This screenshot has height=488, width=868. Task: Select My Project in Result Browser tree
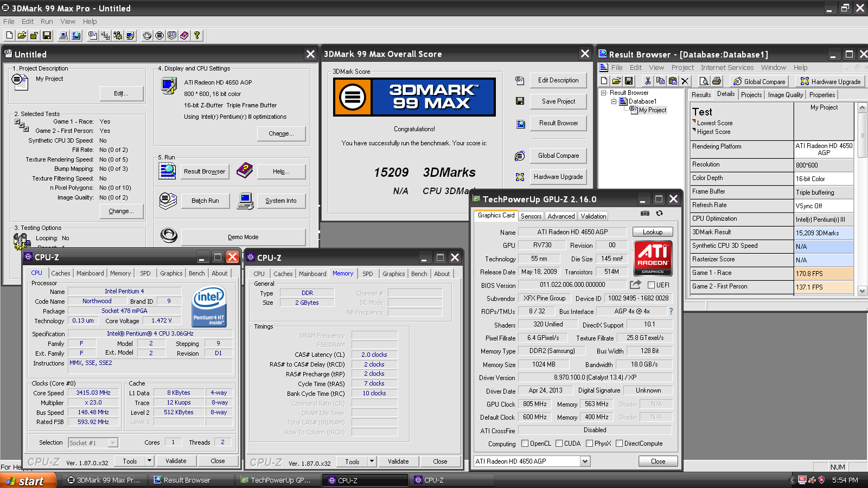pyautogui.click(x=652, y=110)
